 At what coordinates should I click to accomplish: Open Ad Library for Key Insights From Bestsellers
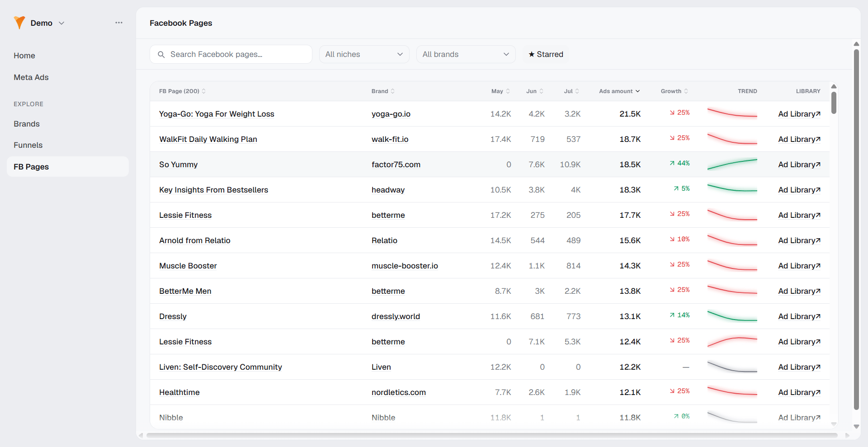799,190
